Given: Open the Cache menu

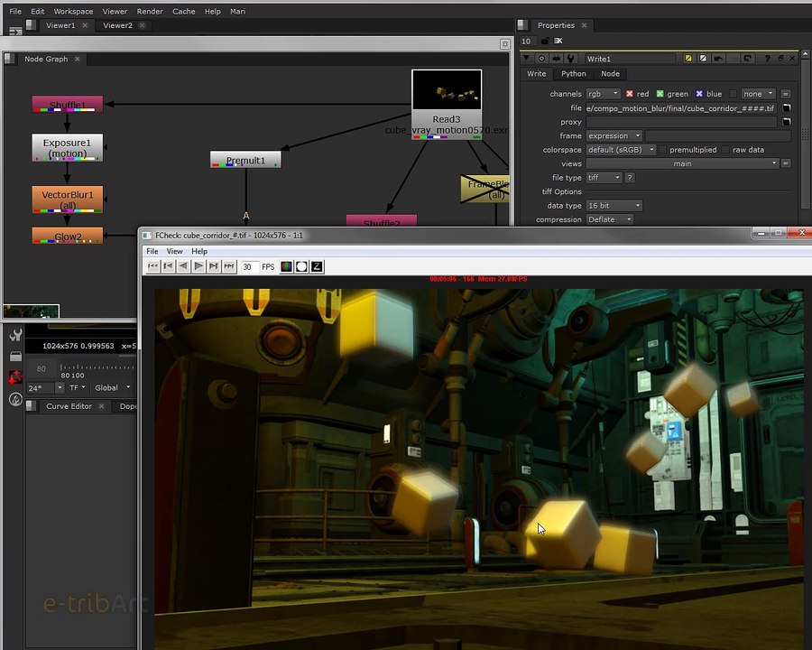Looking at the screenshot, I should pyautogui.click(x=184, y=12).
